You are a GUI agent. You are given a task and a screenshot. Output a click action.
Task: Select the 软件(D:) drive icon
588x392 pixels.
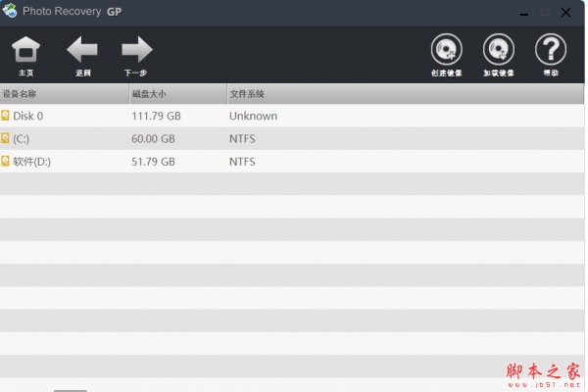tap(5, 161)
